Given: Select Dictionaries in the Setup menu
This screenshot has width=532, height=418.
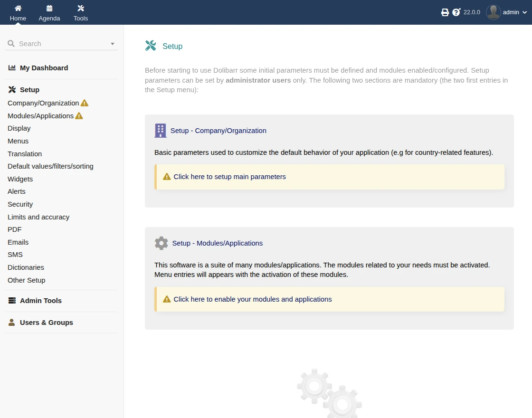Looking at the screenshot, I should click(x=26, y=267).
